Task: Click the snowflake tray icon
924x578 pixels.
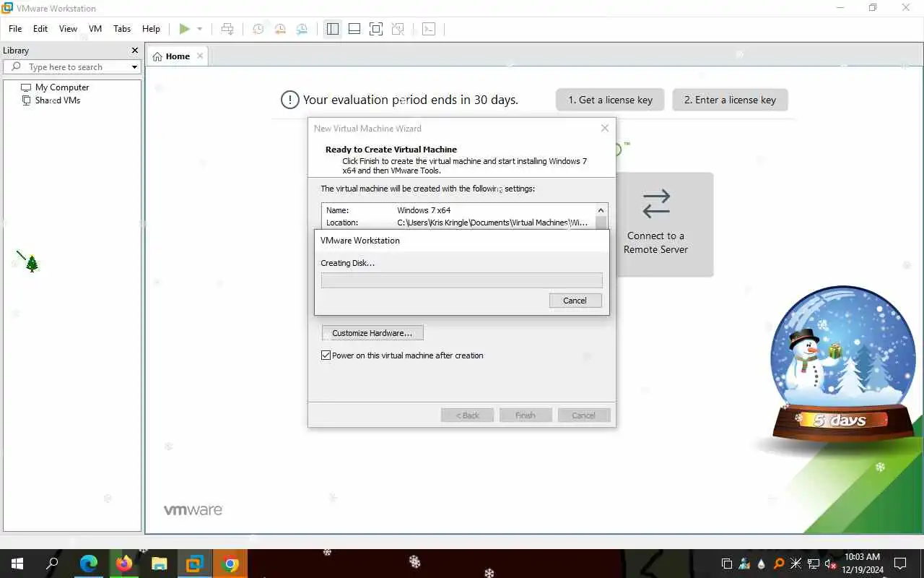Action: click(796, 564)
